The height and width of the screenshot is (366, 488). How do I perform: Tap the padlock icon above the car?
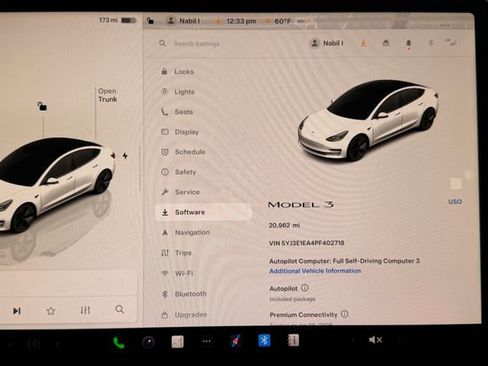tap(42, 106)
